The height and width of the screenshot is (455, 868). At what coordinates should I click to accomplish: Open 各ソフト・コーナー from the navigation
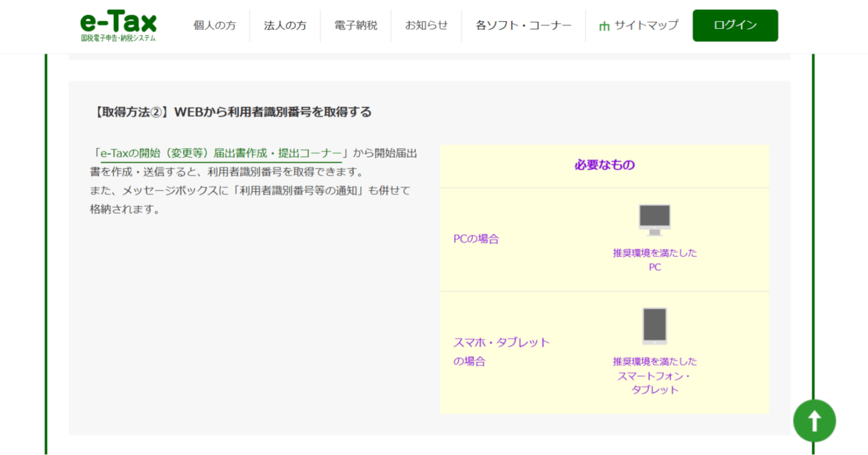click(x=523, y=25)
